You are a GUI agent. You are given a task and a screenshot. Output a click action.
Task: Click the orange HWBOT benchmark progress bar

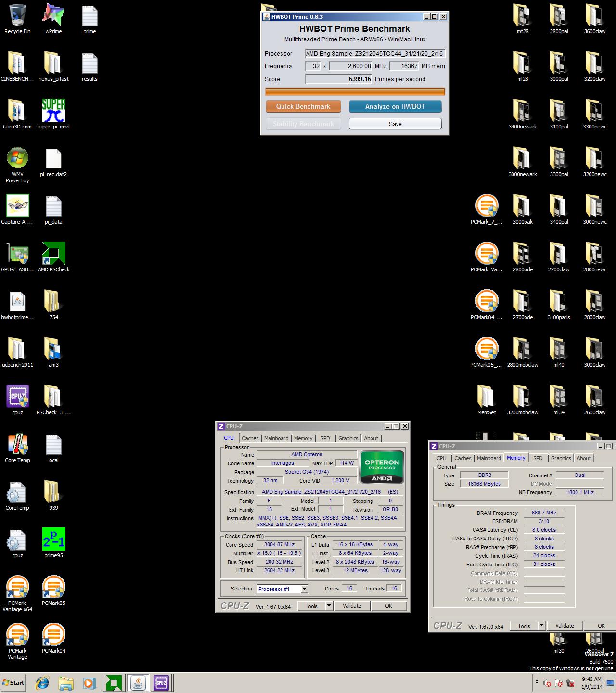click(x=355, y=91)
